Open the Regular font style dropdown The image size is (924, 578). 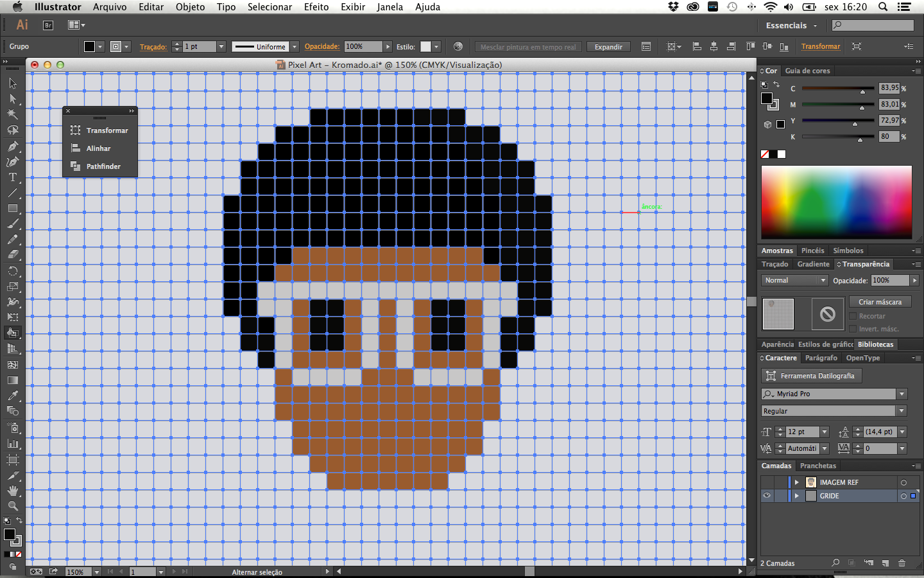(x=902, y=411)
